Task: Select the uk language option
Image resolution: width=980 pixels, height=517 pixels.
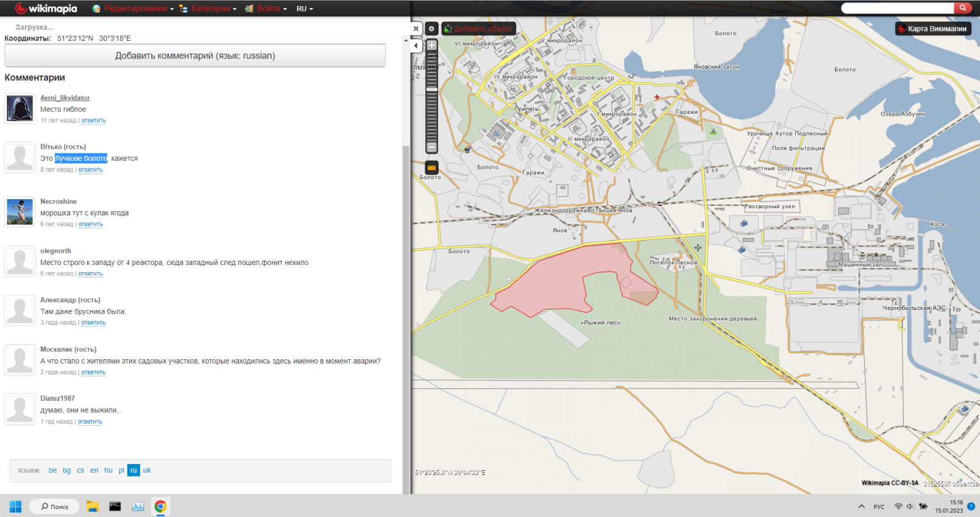Action: click(147, 470)
